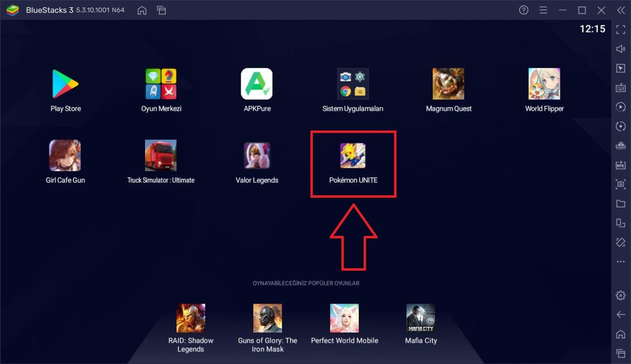Viewport: 631px width, 364px height.
Task: Minimize the BlueStacks window
Action: pos(563,10)
